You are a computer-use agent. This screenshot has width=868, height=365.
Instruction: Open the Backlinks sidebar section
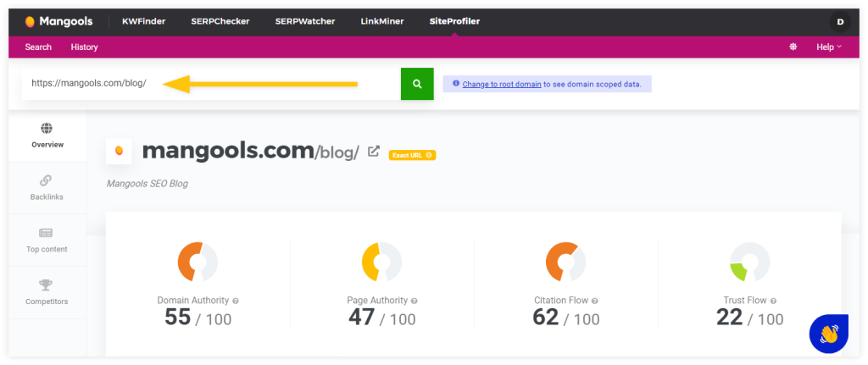point(47,188)
